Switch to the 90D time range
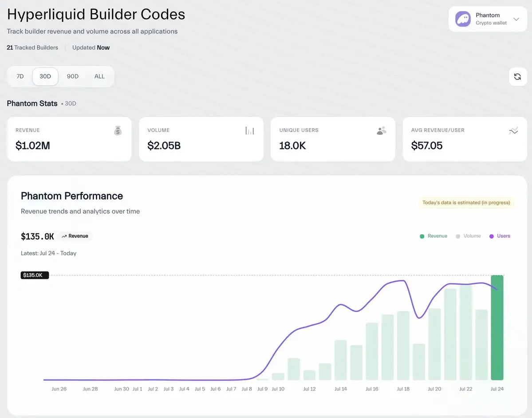Screen dimensions: 532x418 point(73,76)
